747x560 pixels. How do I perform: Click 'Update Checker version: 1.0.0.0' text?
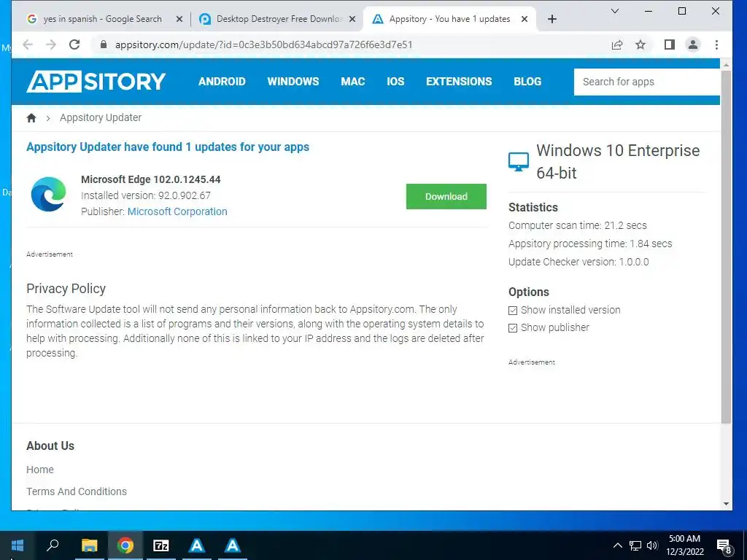pyautogui.click(x=578, y=262)
